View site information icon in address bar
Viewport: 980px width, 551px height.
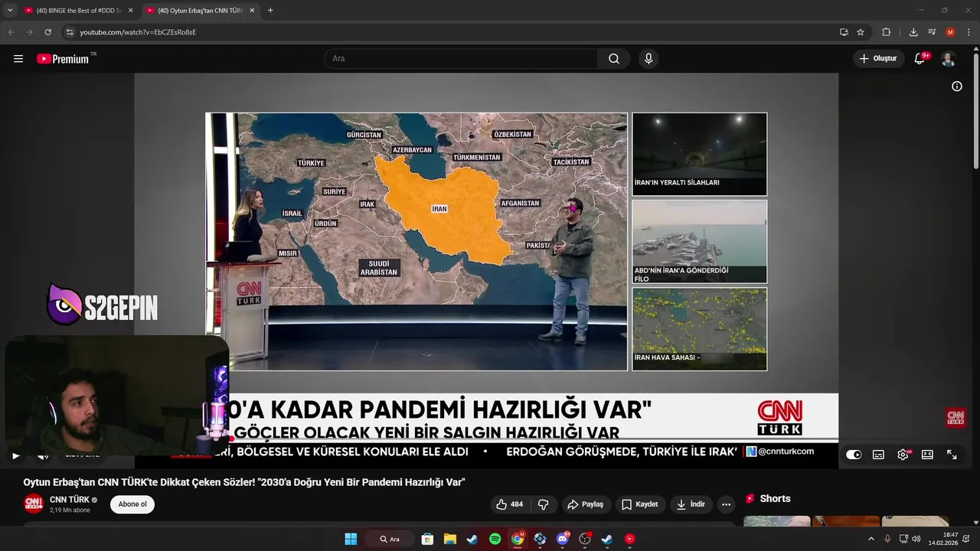[70, 32]
